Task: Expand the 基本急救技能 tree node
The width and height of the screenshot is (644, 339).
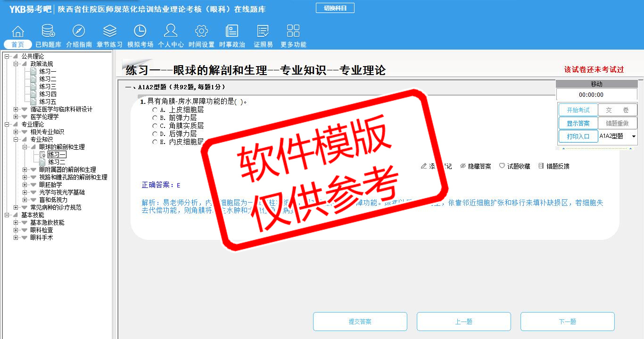Action: click(x=16, y=222)
